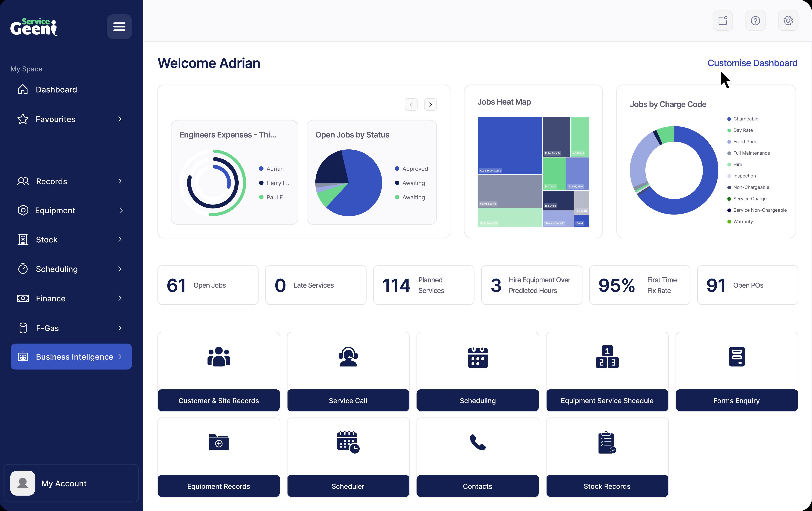Expand the F-Gas chevron
The width and height of the screenshot is (812, 511).
tap(120, 328)
